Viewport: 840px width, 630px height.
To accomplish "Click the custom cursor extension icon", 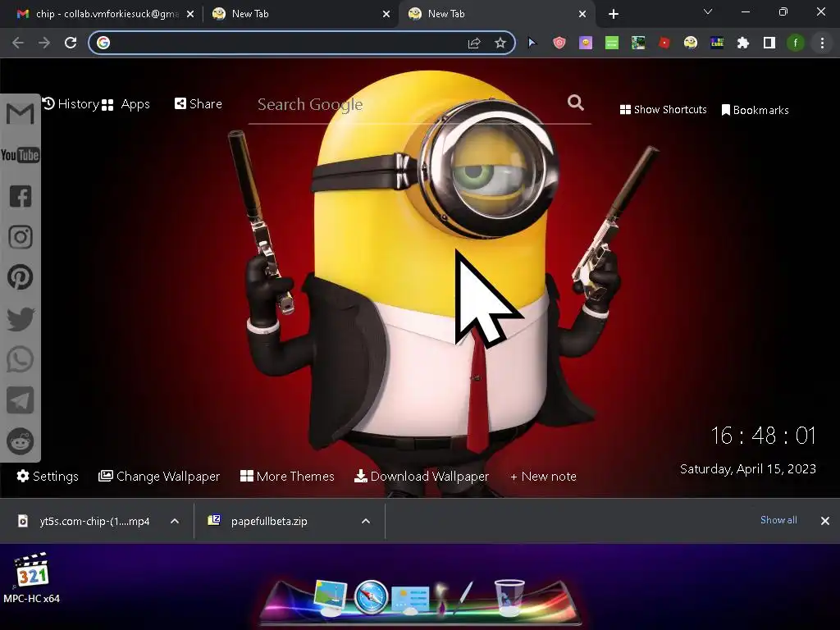I will point(532,43).
